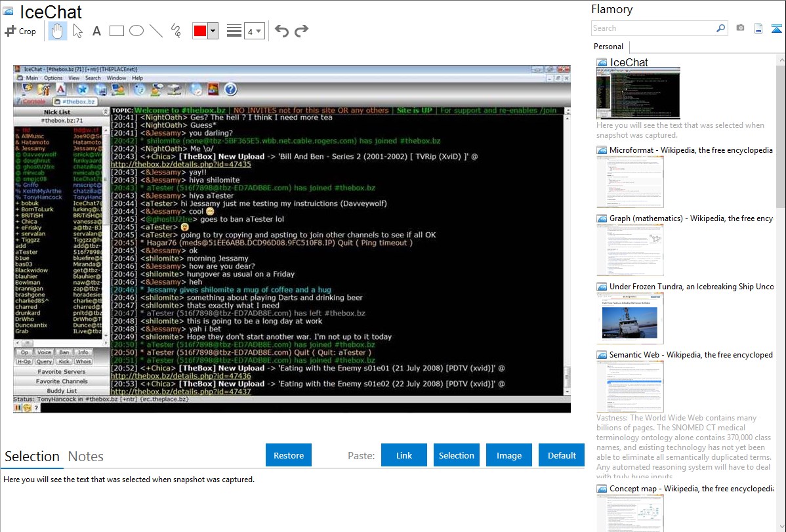Open the line width 4 dropdown

coord(255,31)
